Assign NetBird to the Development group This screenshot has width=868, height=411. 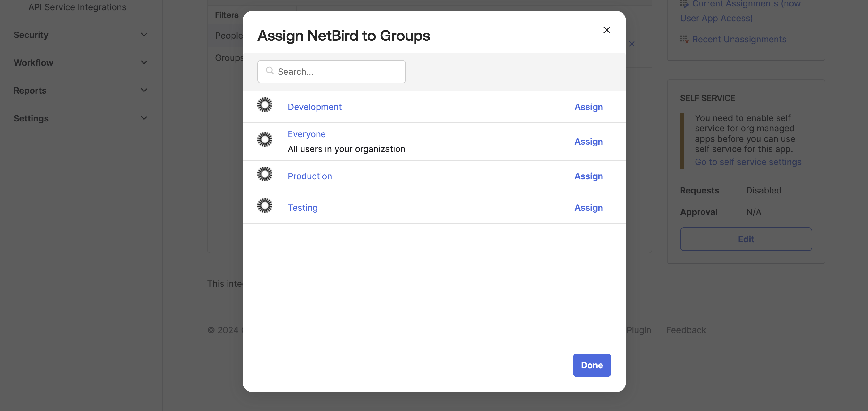click(589, 107)
